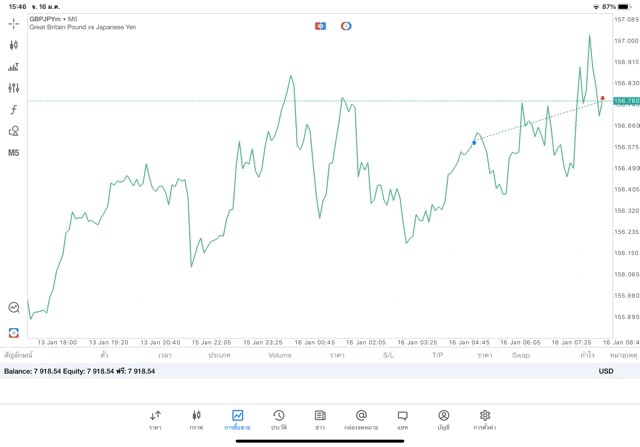Tap the economic calendar icon above chart

(x=320, y=25)
